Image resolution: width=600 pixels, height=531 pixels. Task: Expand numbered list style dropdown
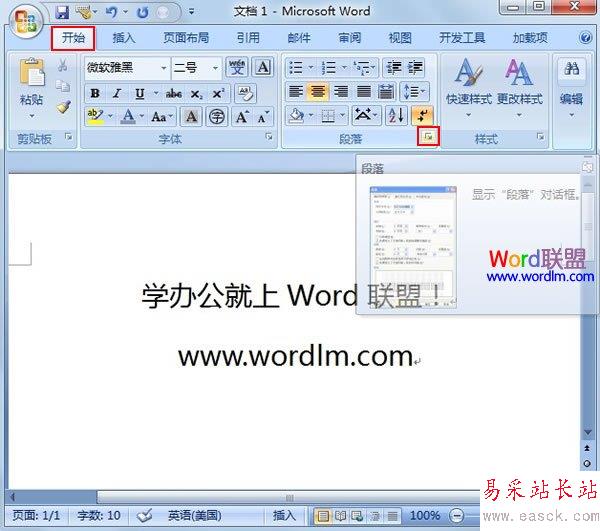pyautogui.click(x=344, y=68)
